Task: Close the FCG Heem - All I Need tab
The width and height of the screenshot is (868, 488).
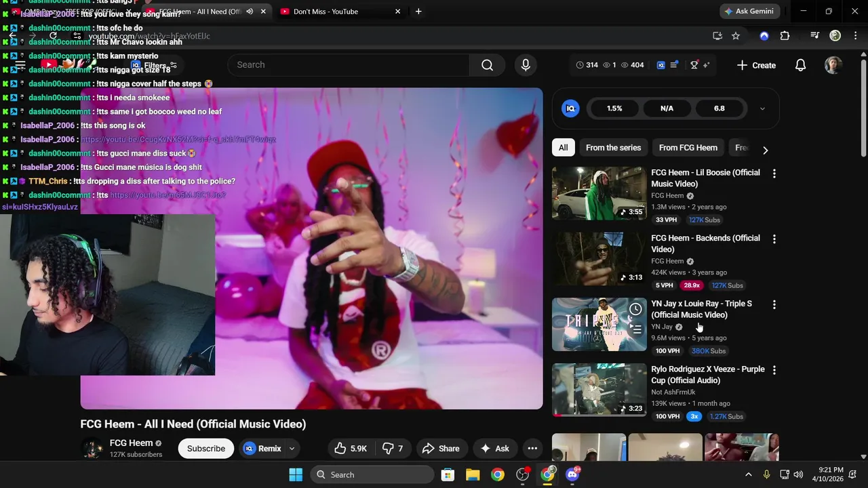Action: click(x=264, y=12)
